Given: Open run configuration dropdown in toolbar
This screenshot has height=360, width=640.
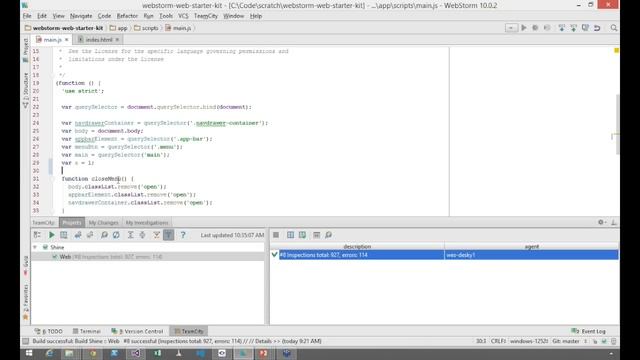Looking at the screenshot, I should click(x=511, y=28).
